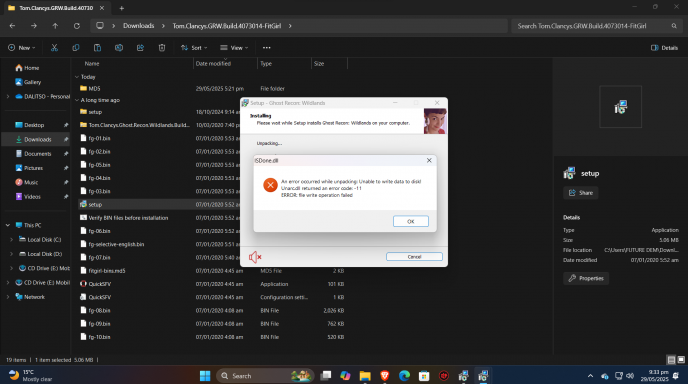Click the Delete trash icon in toolbar
This screenshot has width=688, height=384.
(x=162, y=47)
